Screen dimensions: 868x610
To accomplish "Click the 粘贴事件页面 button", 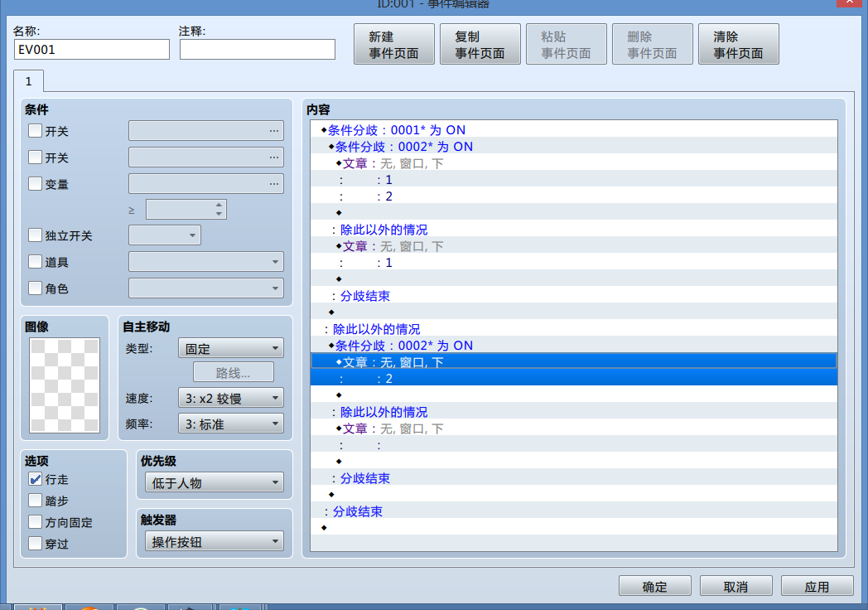I will pos(567,44).
